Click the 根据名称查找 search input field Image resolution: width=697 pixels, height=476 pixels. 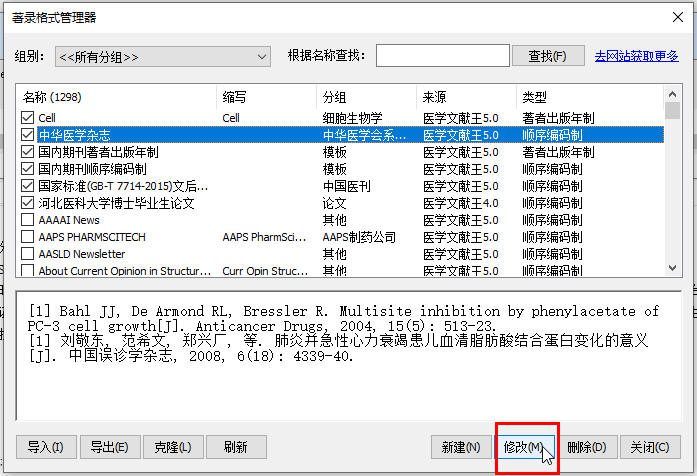coord(442,57)
